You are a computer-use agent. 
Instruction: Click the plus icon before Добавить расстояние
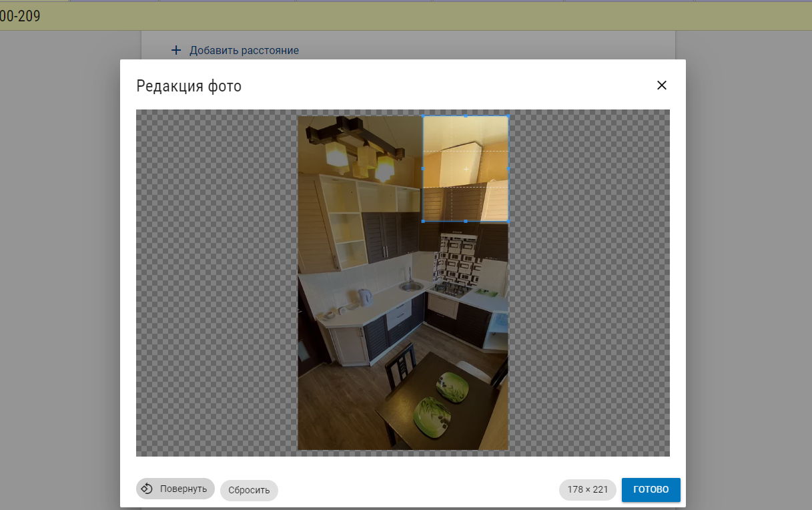click(x=176, y=50)
